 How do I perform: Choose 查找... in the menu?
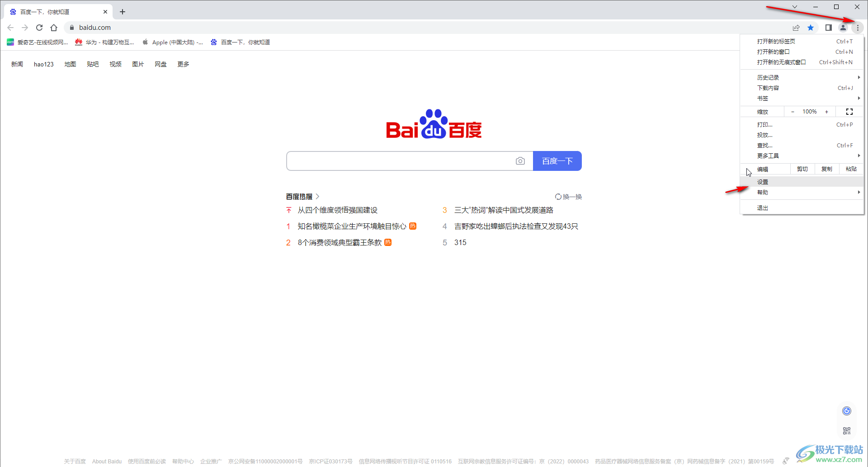(802, 145)
